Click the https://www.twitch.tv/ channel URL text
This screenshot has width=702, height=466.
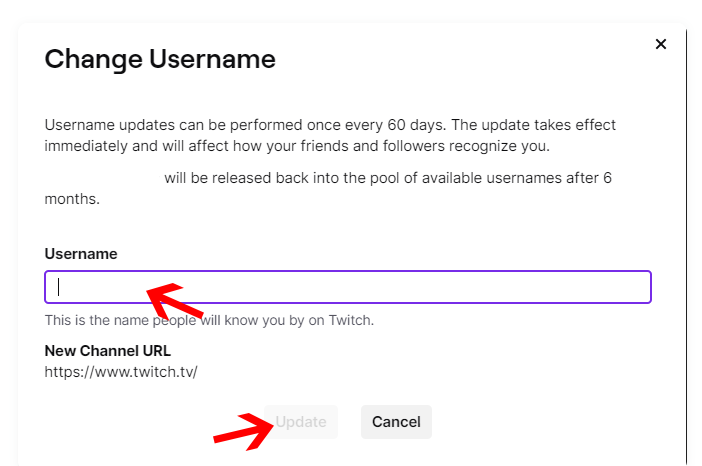click(121, 372)
